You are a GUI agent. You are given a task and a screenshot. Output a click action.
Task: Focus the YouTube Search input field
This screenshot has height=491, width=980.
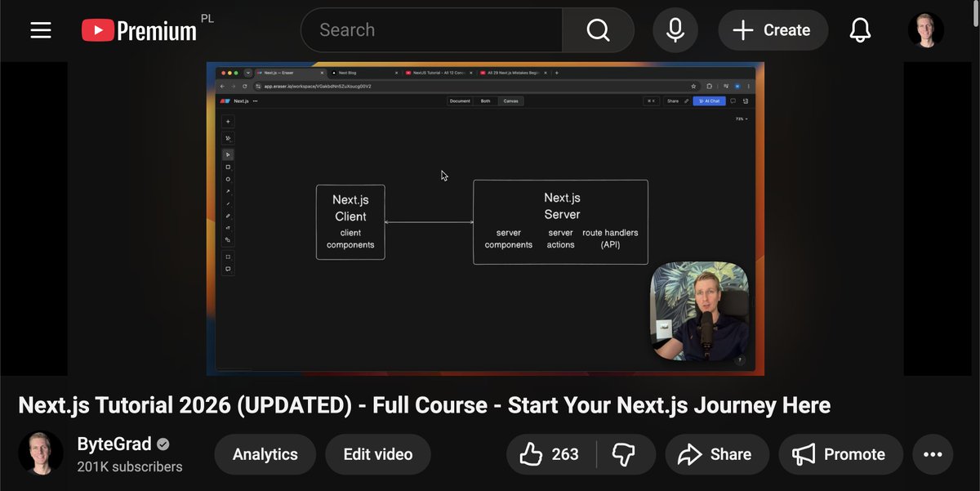point(432,30)
